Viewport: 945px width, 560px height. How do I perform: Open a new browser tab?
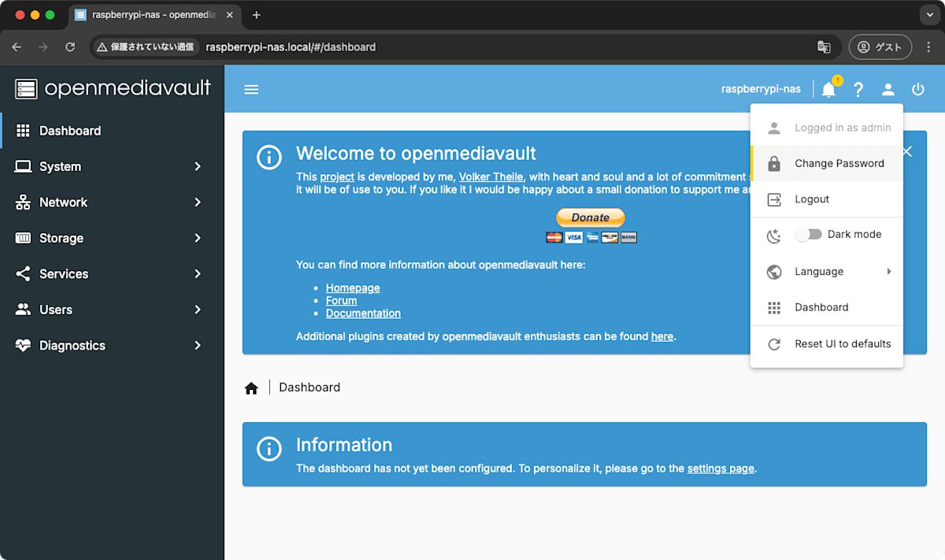point(256,15)
